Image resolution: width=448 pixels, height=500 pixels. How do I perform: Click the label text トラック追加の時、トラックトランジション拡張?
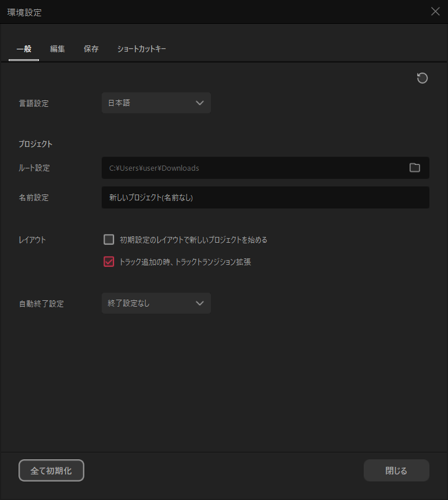coord(185,262)
